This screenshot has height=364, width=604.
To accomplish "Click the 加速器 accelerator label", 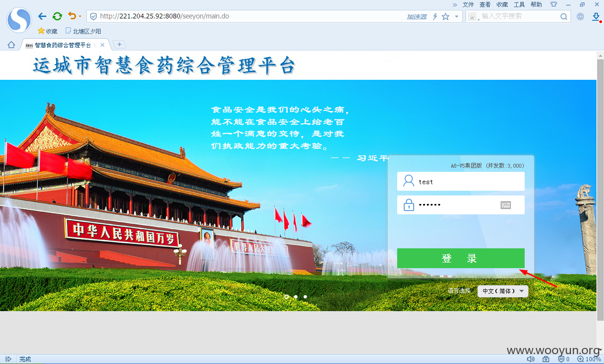I will (417, 17).
